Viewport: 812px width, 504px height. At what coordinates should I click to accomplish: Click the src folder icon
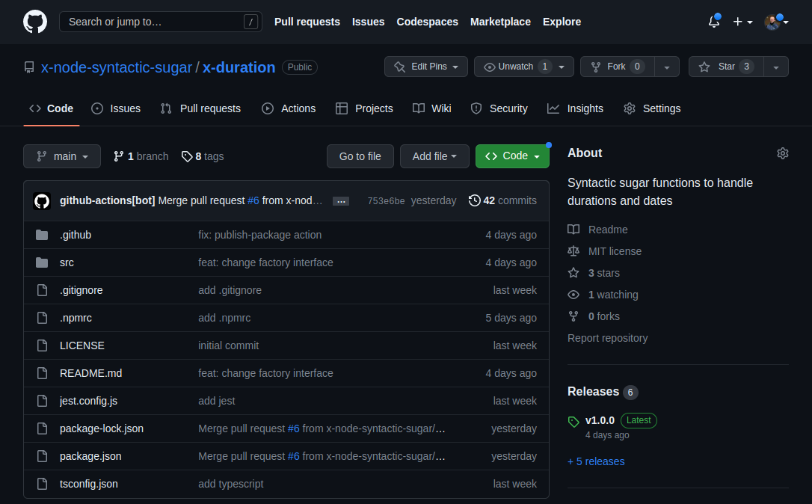click(x=42, y=262)
